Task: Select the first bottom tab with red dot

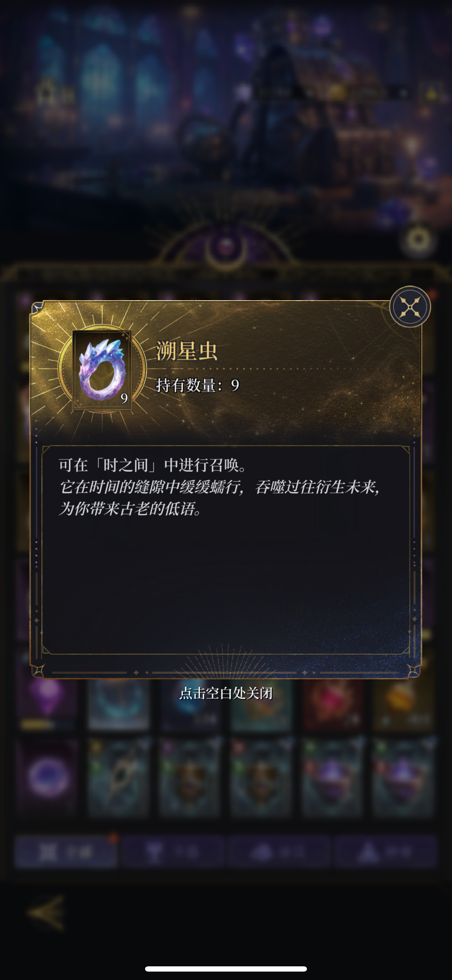Action: (x=65, y=852)
